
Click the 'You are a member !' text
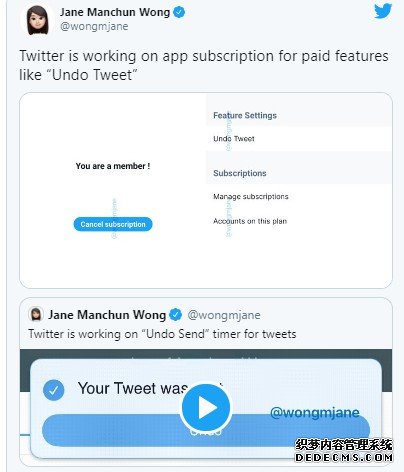[113, 166]
